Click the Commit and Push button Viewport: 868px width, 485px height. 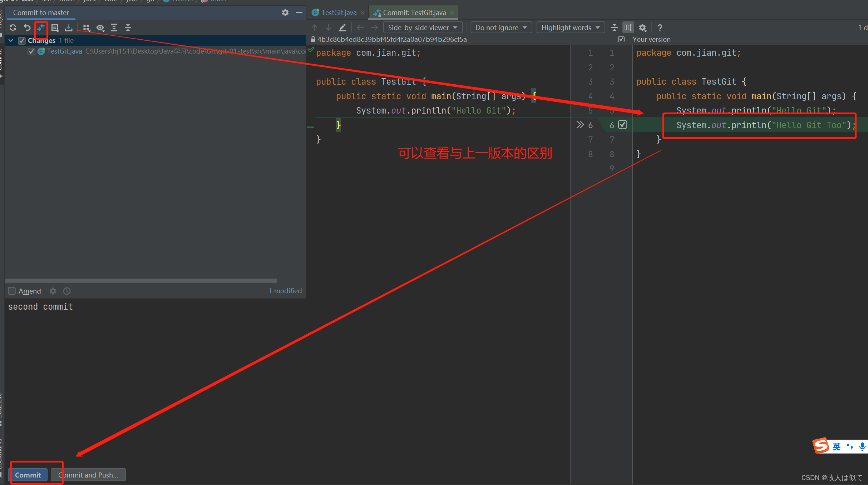pos(88,475)
